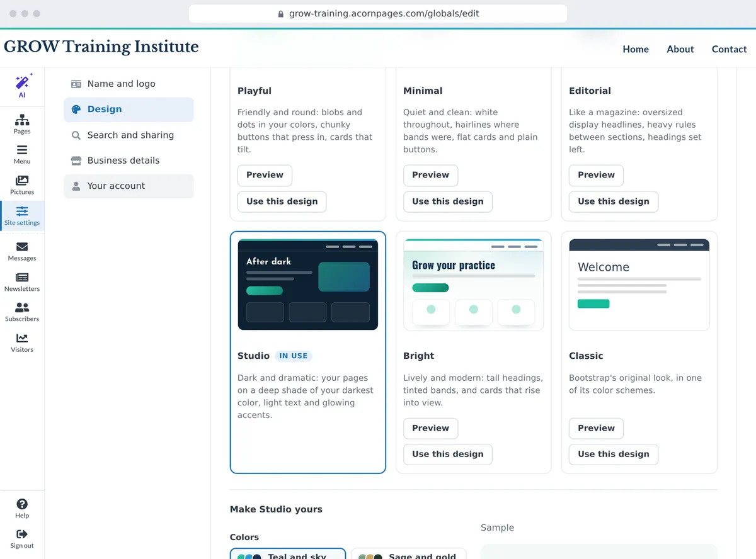Preview the Classic design
The width and height of the screenshot is (756, 559).
596,428
